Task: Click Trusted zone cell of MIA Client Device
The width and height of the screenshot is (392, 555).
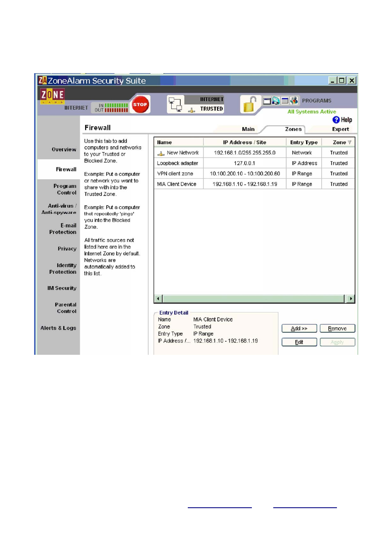Action: 339,184
